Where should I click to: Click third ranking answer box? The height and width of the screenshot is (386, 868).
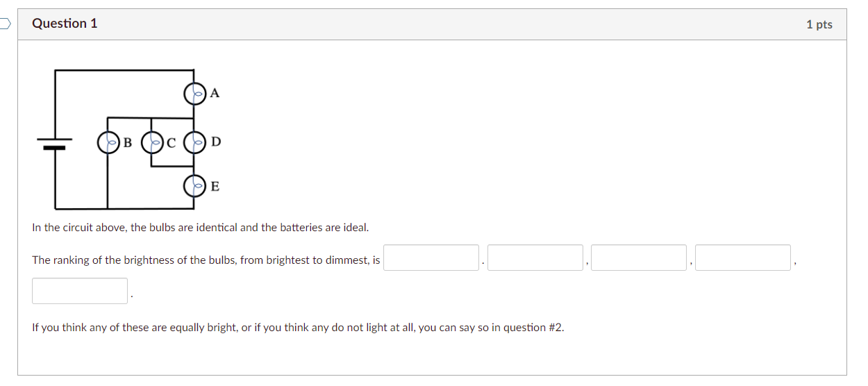[x=639, y=258]
